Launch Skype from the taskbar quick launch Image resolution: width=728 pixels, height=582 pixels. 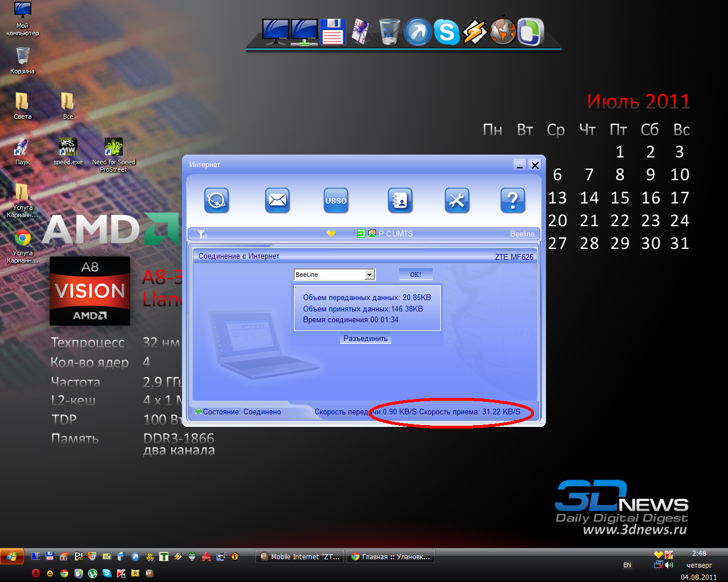107,573
